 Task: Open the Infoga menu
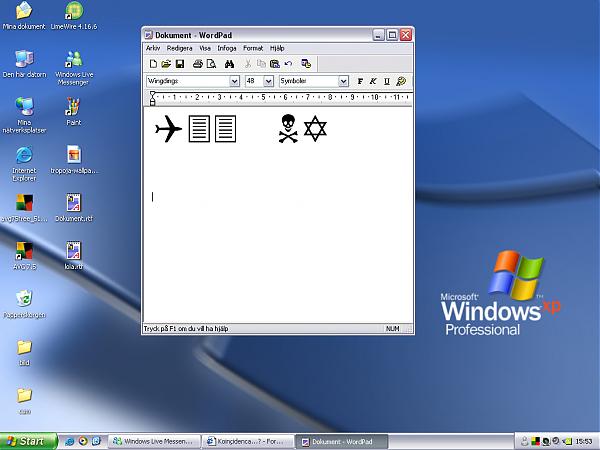click(x=227, y=48)
